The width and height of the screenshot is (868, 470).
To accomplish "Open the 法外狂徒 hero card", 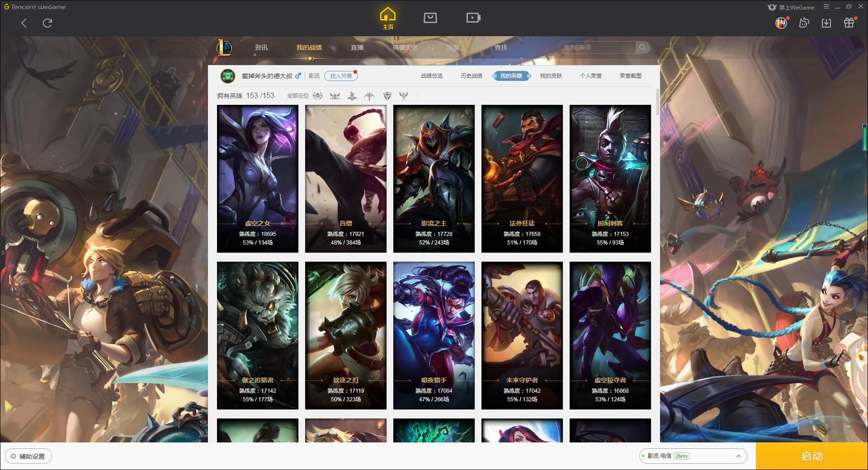I will (522, 179).
